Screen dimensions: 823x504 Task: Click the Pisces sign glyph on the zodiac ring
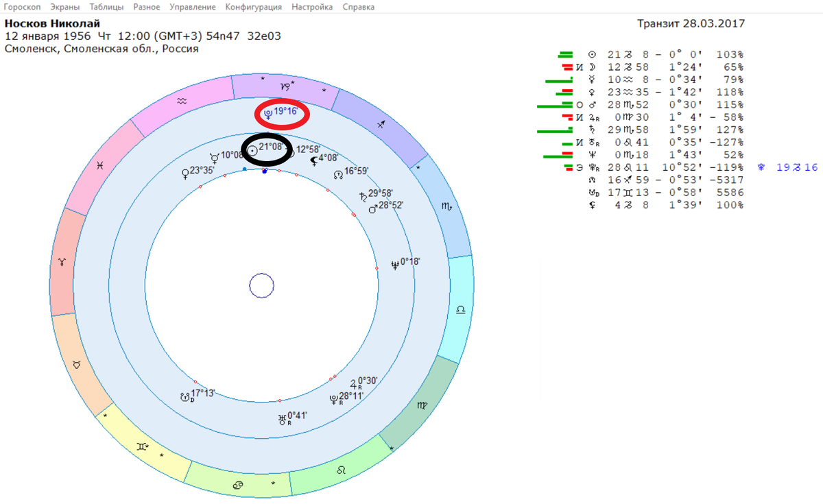(100, 165)
